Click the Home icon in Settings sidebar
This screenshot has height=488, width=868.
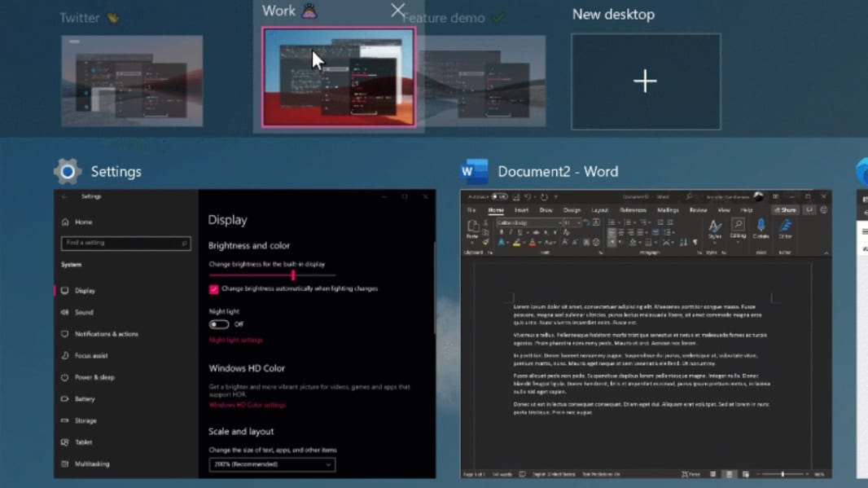pyautogui.click(x=65, y=222)
